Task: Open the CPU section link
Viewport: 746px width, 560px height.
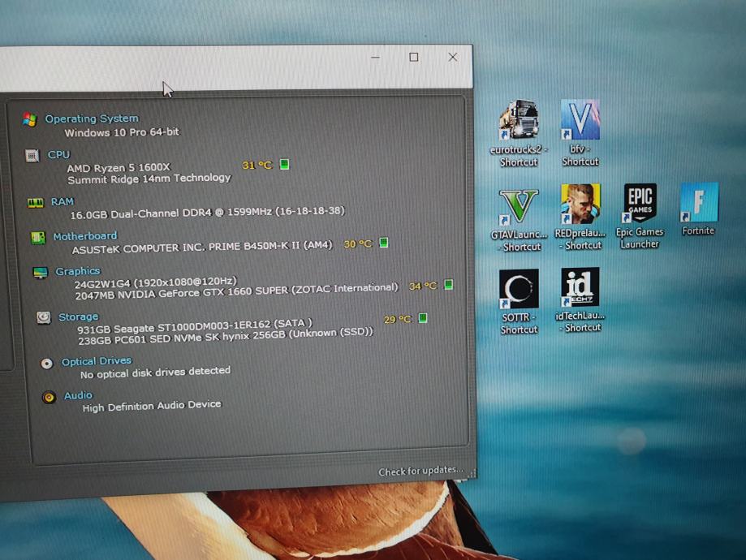Action: [58, 155]
